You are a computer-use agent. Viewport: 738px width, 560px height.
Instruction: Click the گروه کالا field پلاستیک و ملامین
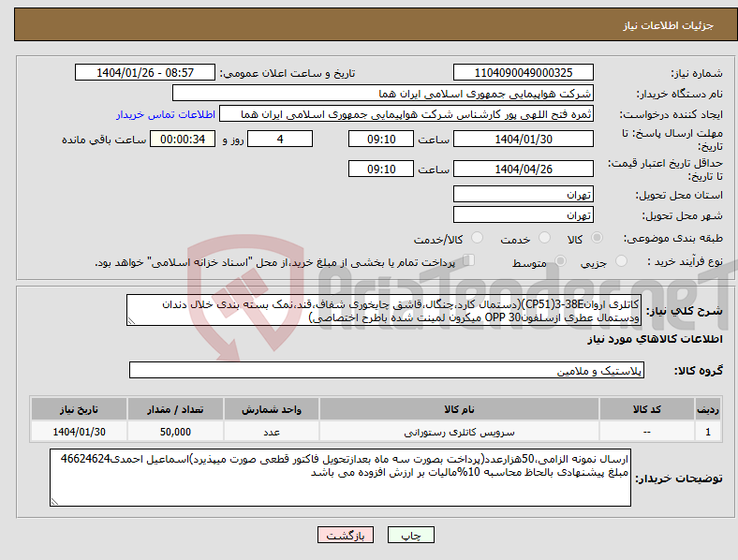point(387,370)
